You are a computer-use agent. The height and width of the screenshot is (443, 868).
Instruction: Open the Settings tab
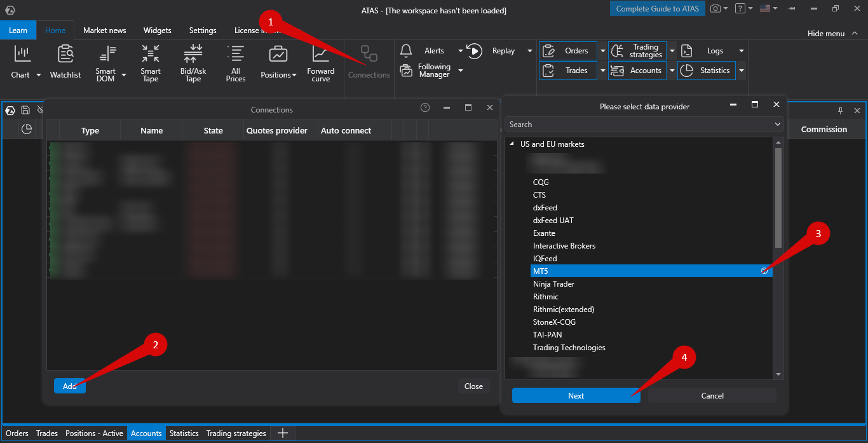[203, 31]
